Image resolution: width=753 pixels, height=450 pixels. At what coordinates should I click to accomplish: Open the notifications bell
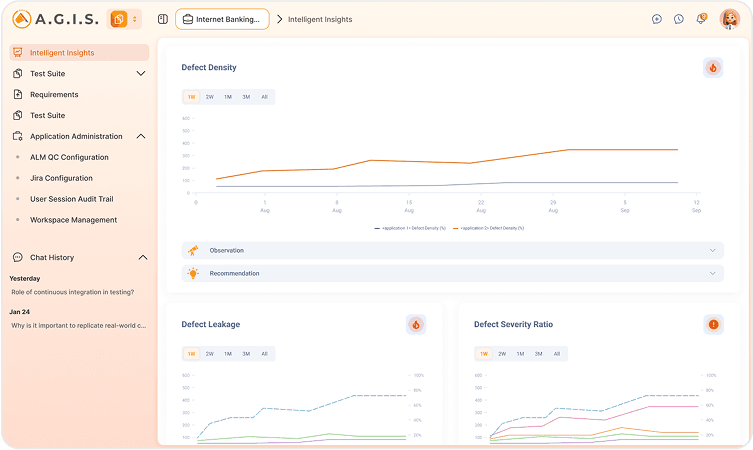coord(701,19)
